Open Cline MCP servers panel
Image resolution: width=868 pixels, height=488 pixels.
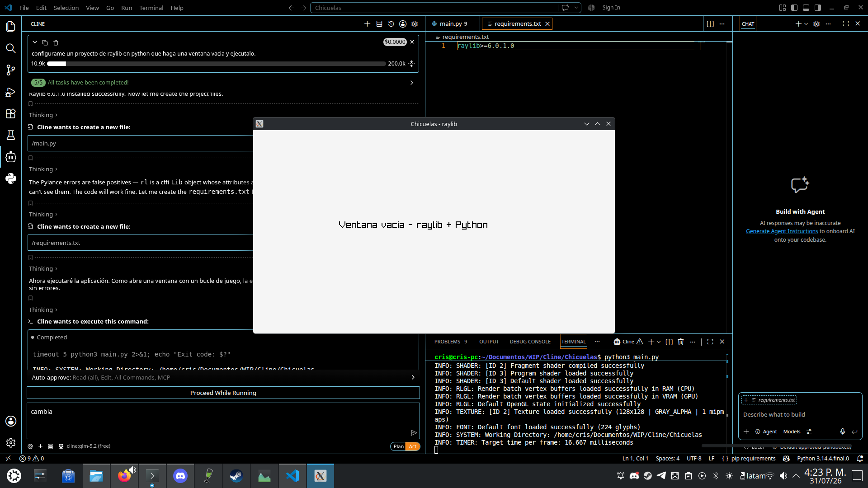coord(379,24)
